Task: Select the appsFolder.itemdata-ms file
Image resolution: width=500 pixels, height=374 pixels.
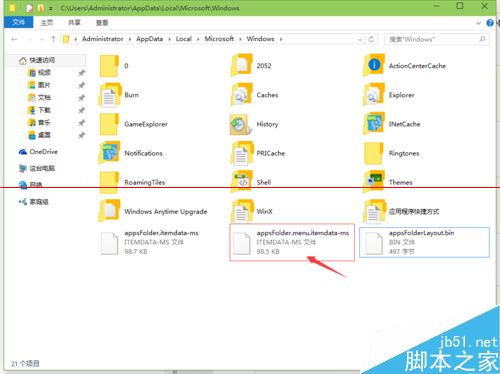Action: click(149, 242)
